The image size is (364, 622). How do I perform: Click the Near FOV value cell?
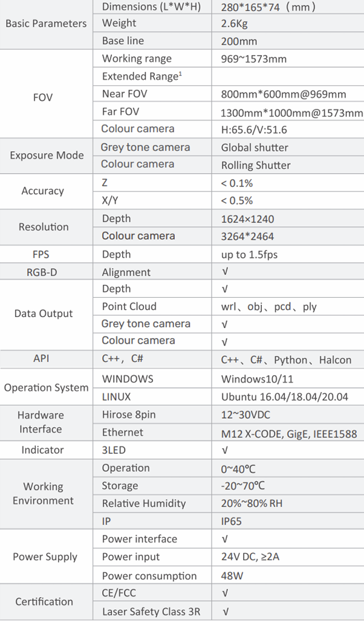(x=284, y=94)
